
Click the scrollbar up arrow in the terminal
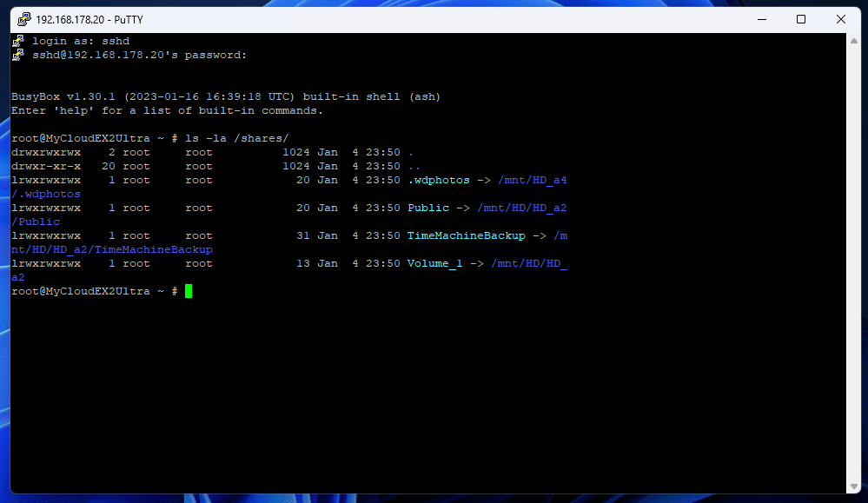[853, 41]
